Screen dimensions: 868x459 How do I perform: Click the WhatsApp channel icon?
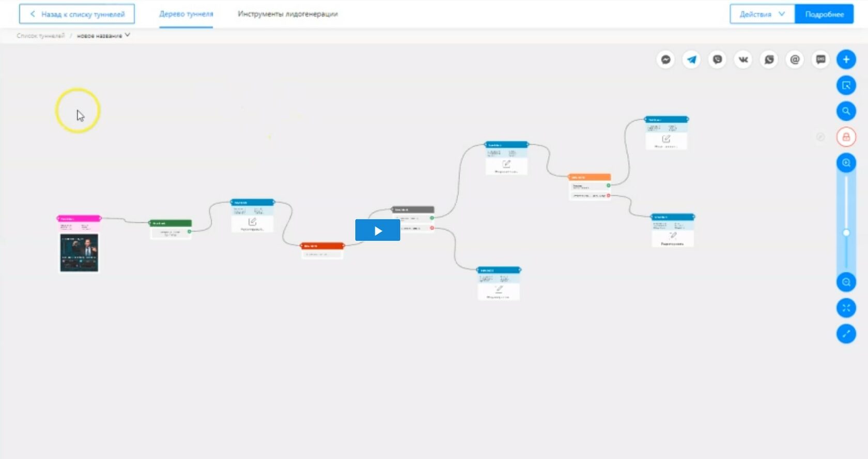(x=769, y=60)
